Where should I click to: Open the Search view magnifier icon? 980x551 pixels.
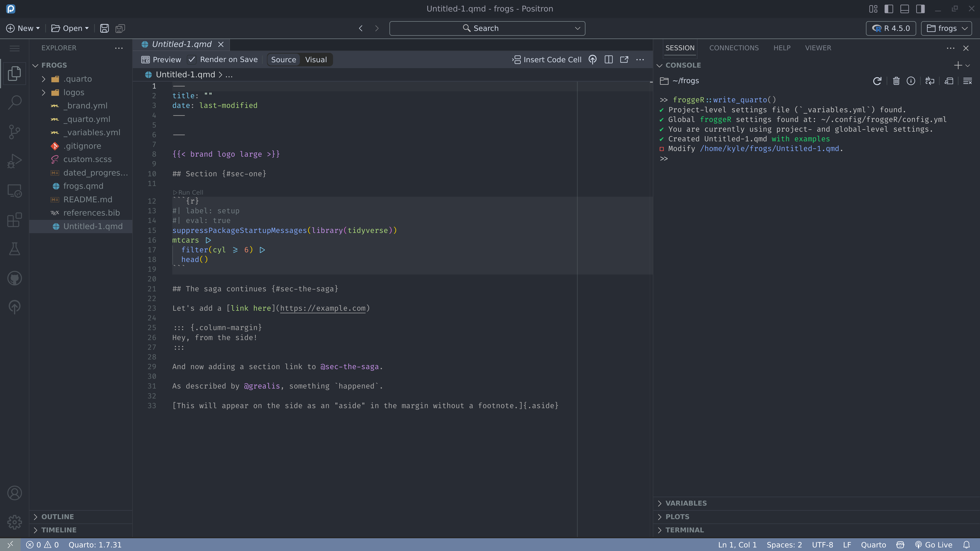[x=15, y=102]
